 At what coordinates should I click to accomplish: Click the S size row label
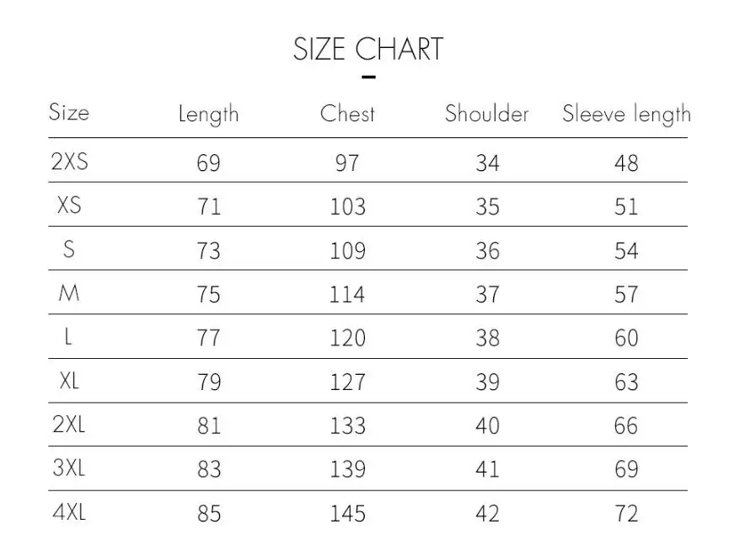point(69,249)
